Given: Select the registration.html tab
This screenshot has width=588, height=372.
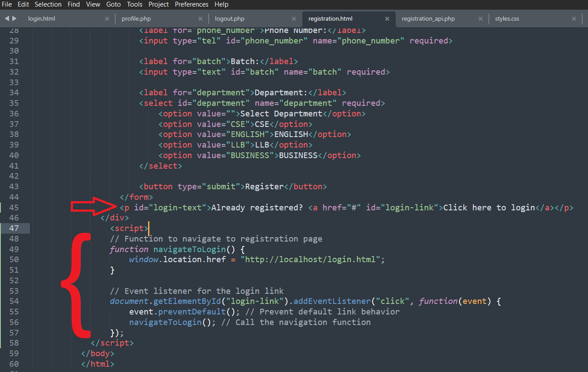Looking at the screenshot, I should coord(330,19).
